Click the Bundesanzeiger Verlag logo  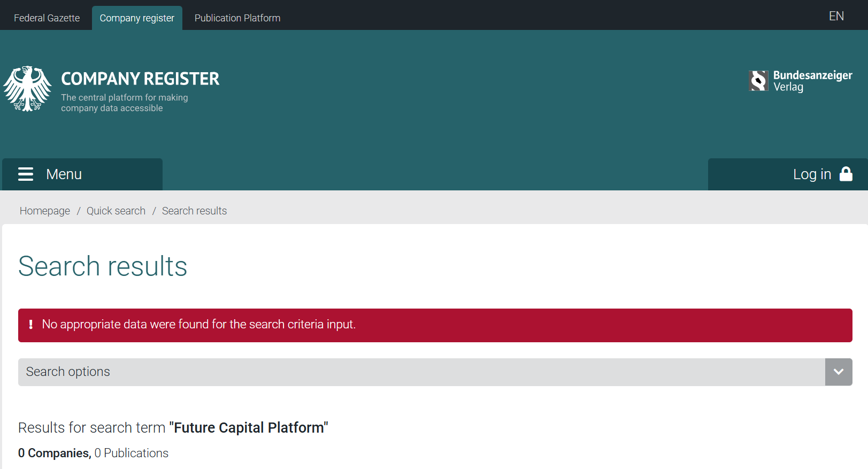tap(801, 81)
